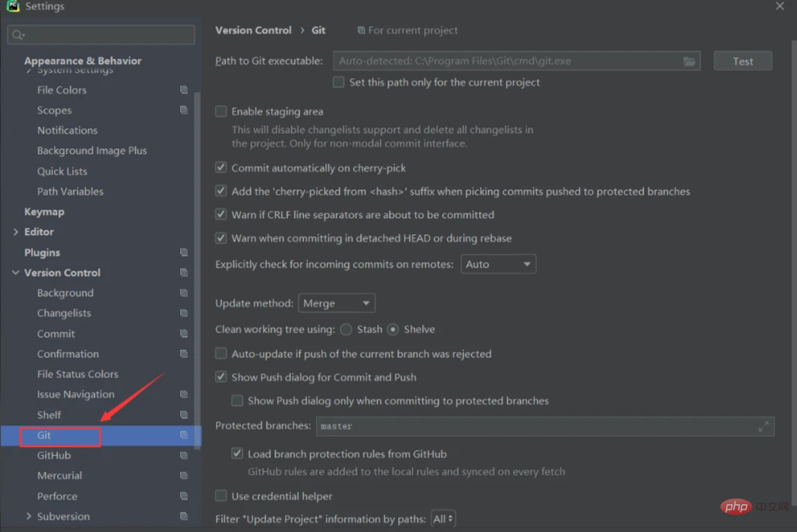Click the Path to Git executable field

point(509,61)
